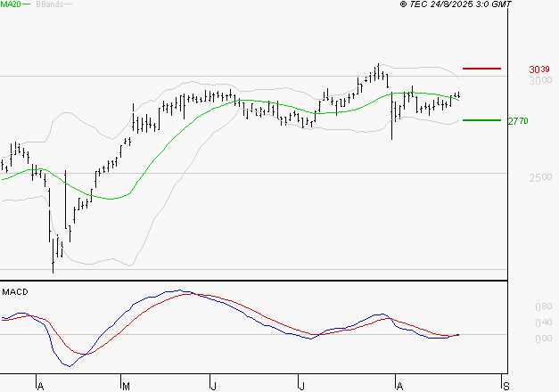This screenshot has height=392, width=559.
Task: Click the green MA20 legend line sample
Action: coord(26,4)
